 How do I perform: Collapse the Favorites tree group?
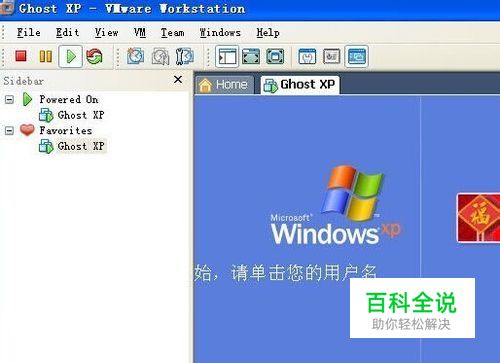9,130
